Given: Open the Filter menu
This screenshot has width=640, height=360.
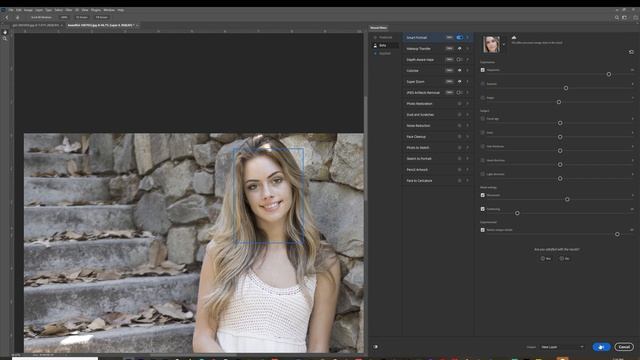Looking at the screenshot, I should point(69,10).
